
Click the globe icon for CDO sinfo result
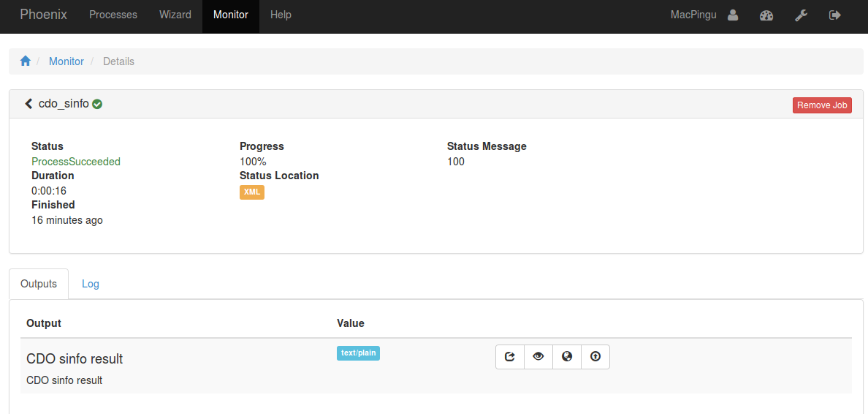point(567,357)
